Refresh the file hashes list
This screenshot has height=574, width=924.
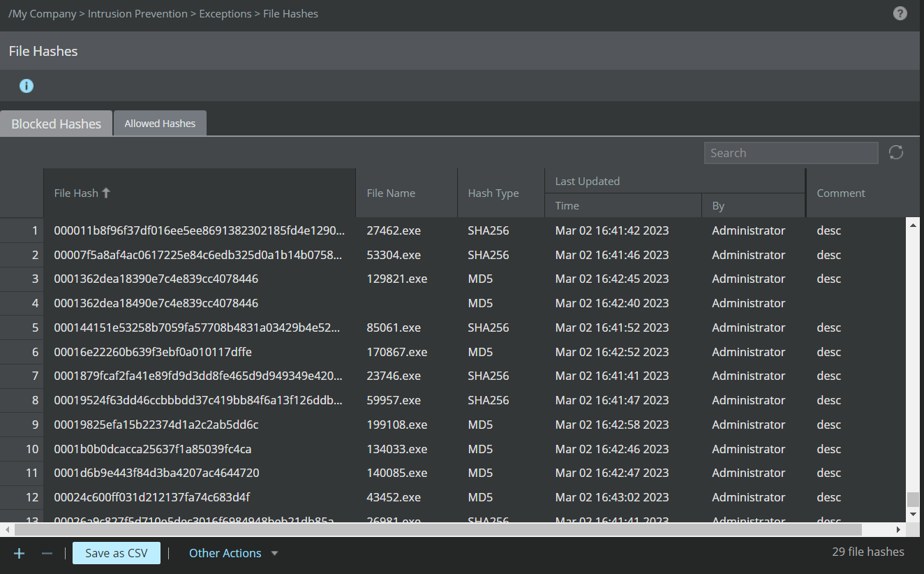(x=896, y=152)
